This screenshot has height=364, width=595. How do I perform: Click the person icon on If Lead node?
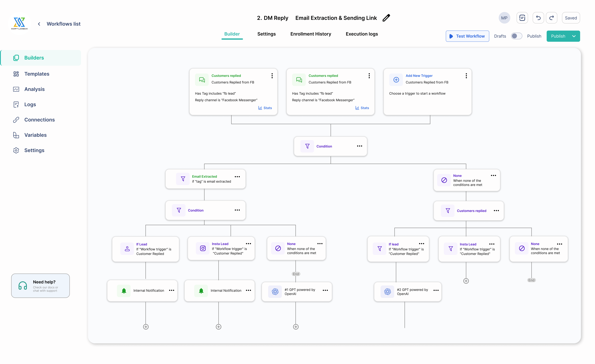coord(127,249)
